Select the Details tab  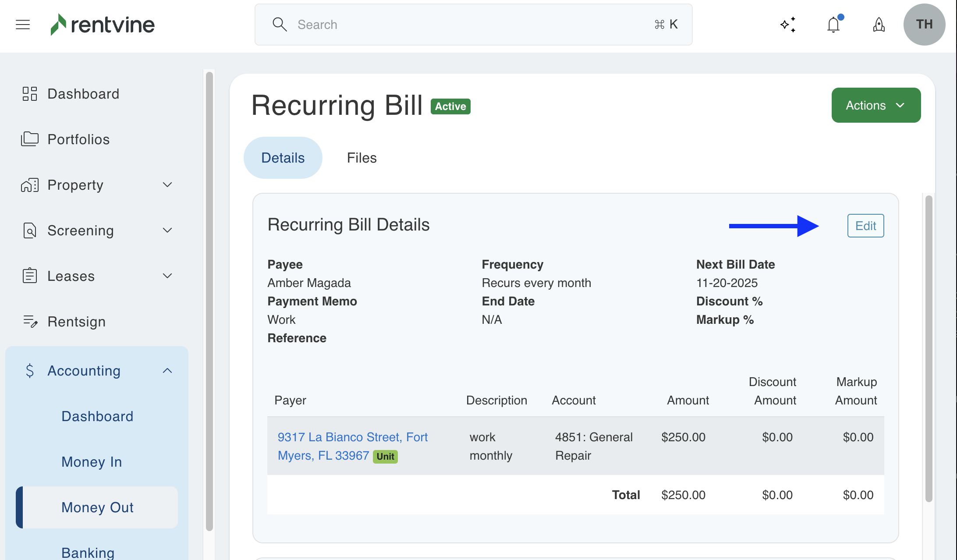pyautogui.click(x=283, y=158)
